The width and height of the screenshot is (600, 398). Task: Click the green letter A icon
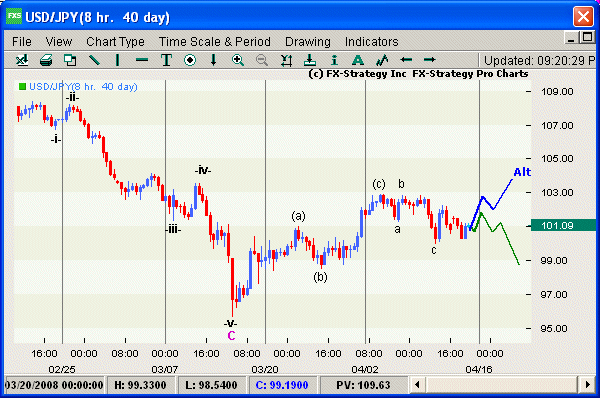pos(358,60)
